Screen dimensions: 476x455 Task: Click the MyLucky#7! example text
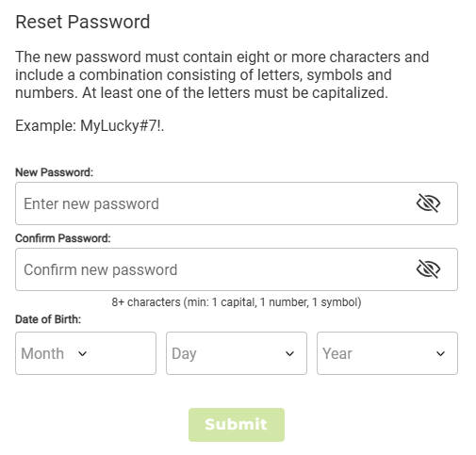click(x=122, y=126)
